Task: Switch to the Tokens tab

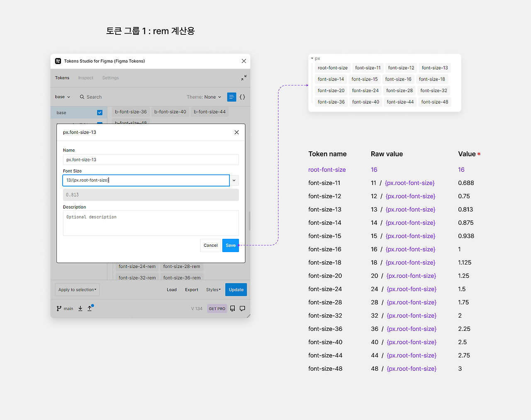Action: (62, 78)
